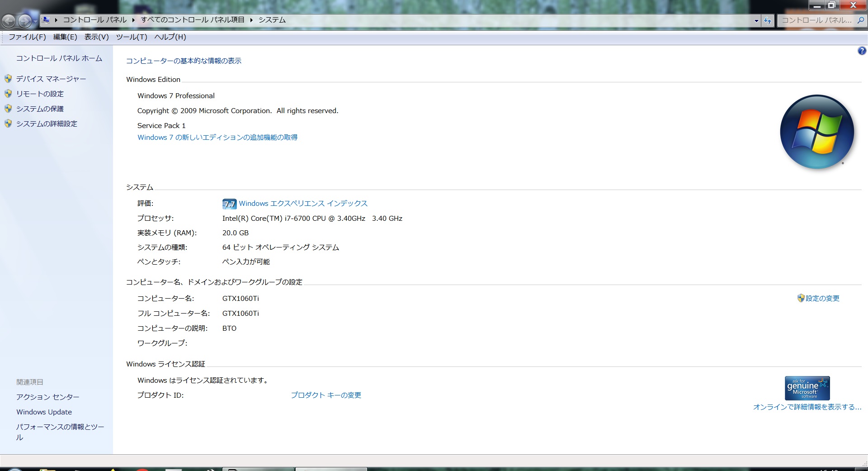Open the recent pages dropdown beside Forward
The width and height of the screenshot is (868, 471).
click(x=35, y=21)
